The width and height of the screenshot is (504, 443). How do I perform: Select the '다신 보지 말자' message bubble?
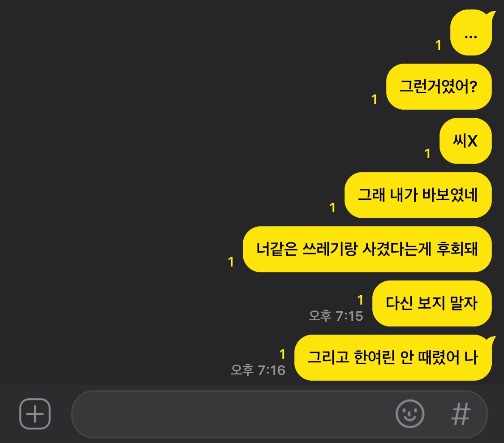point(432,304)
